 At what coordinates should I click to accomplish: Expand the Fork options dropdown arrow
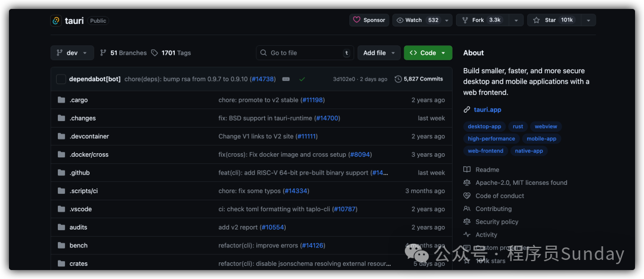(516, 20)
